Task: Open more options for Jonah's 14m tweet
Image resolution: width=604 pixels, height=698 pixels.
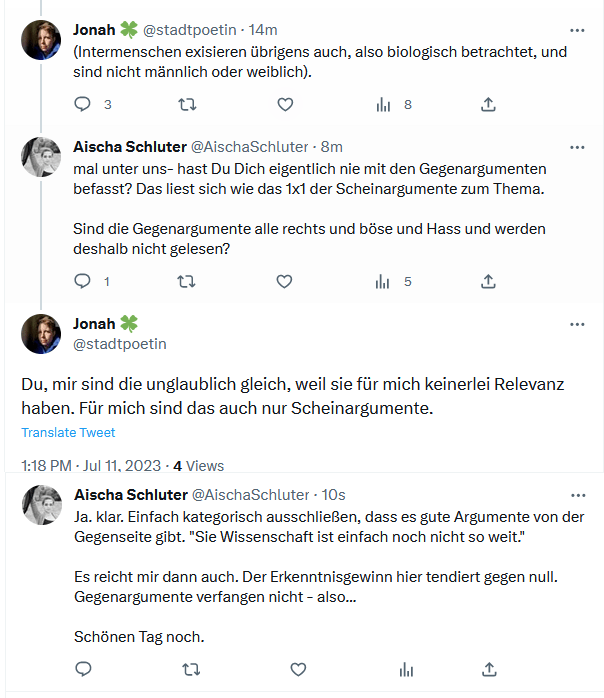Action: (577, 30)
